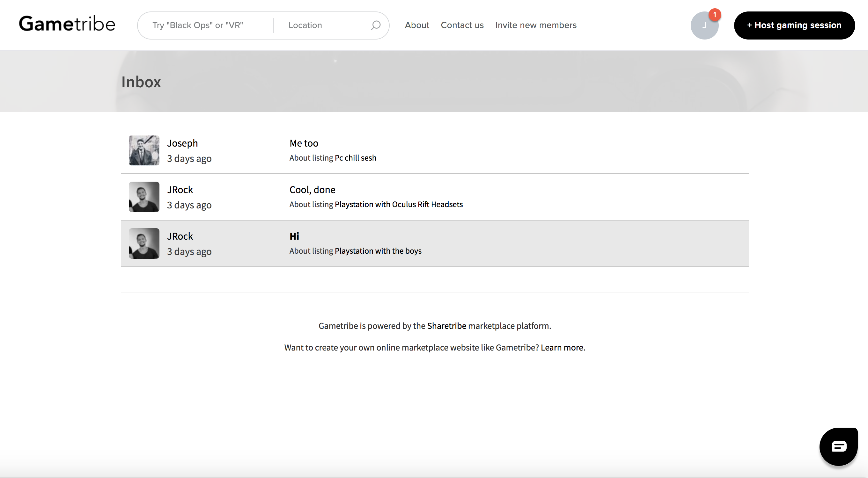Open Joseph's profile photo
The height and width of the screenshot is (478, 868).
click(144, 150)
